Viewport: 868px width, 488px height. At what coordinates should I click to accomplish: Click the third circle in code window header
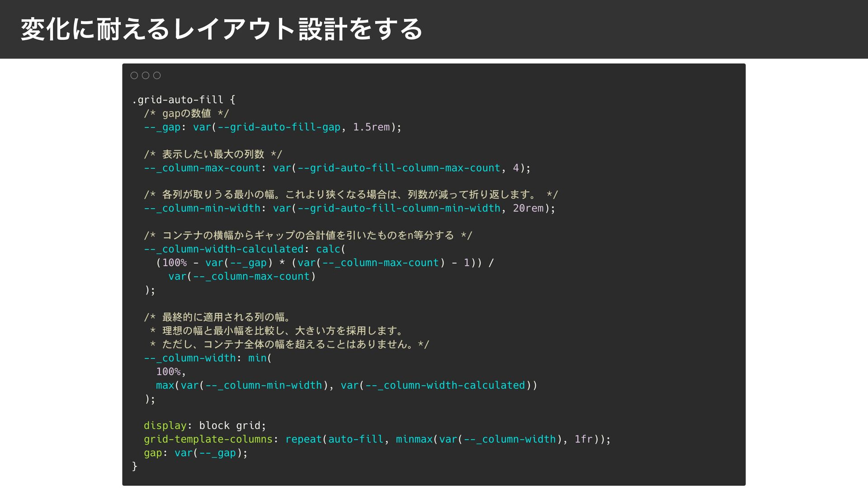click(x=157, y=75)
